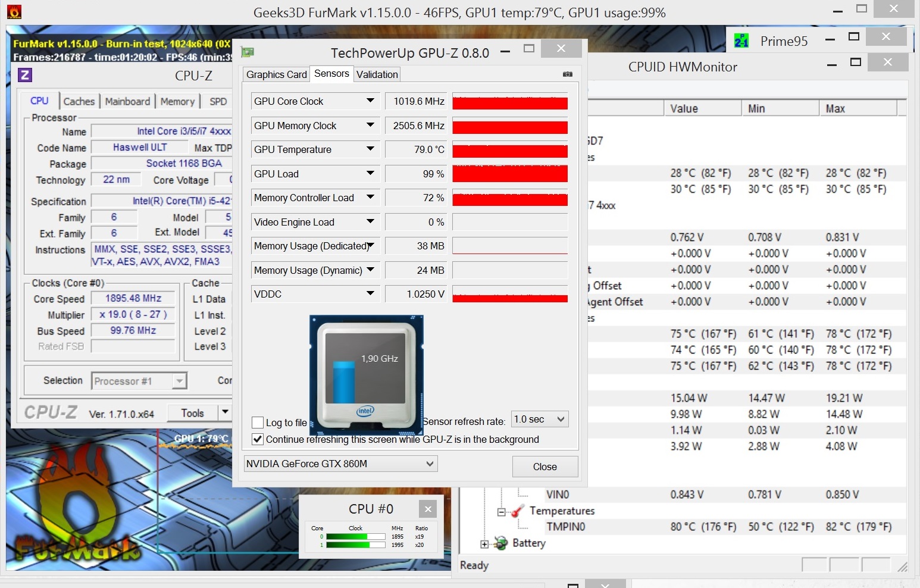
Task: Switch to the Graphics Card tab
Action: (277, 74)
